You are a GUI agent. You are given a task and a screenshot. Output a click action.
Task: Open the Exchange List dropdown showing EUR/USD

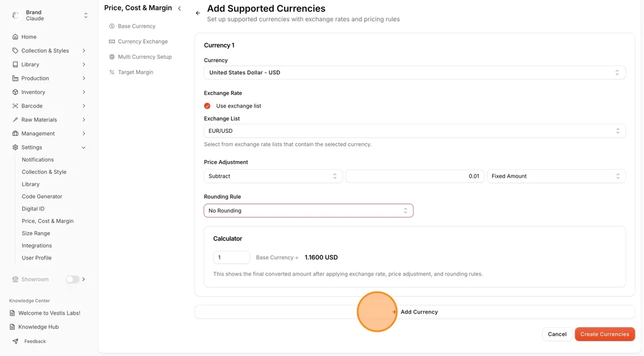tap(415, 131)
